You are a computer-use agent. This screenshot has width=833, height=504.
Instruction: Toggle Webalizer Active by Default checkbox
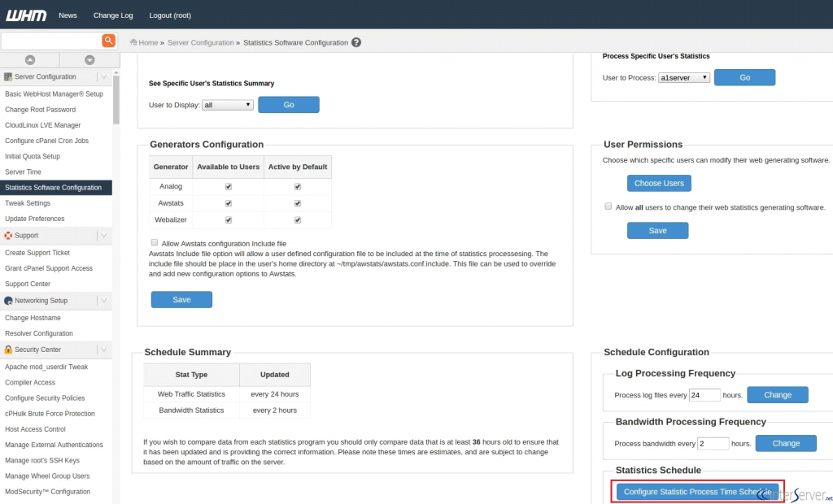[x=298, y=219]
